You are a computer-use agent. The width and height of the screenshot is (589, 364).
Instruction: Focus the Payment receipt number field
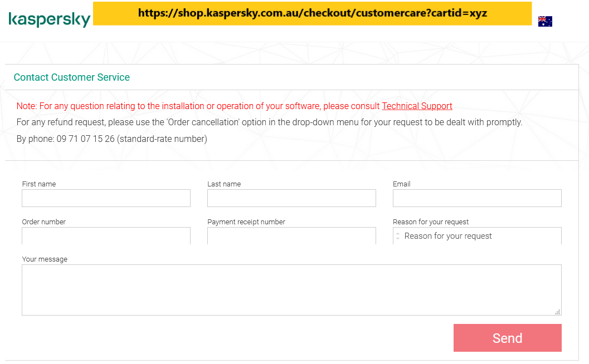(291, 236)
